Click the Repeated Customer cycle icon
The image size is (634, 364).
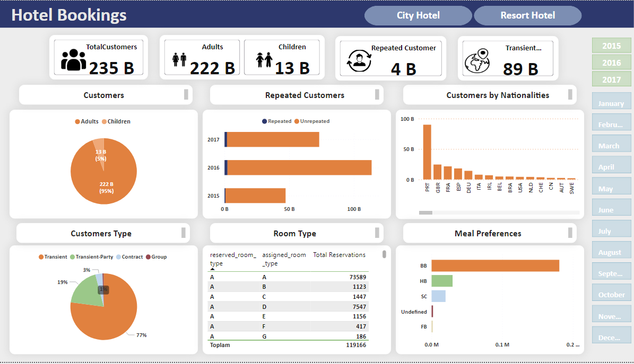point(359,60)
